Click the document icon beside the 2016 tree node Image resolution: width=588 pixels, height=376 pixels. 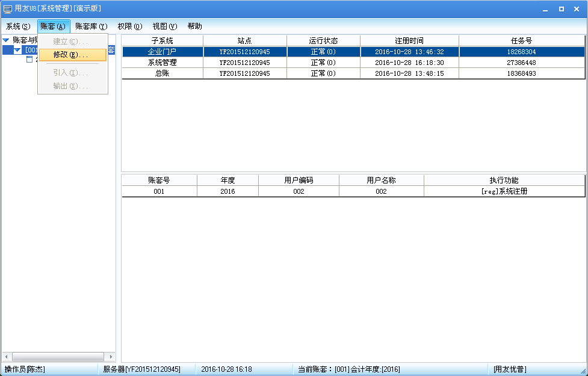[x=30, y=60]
